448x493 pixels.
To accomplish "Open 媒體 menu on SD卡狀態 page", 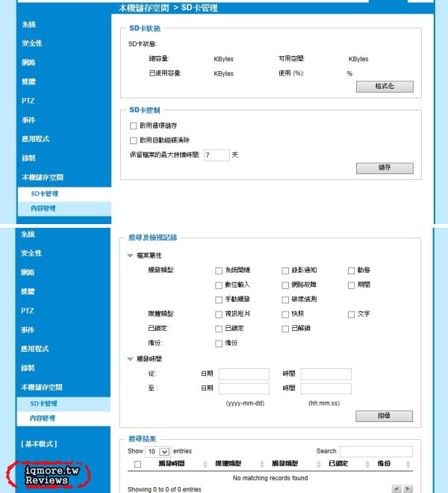I will pyautogui.click(x=28, y=81).
